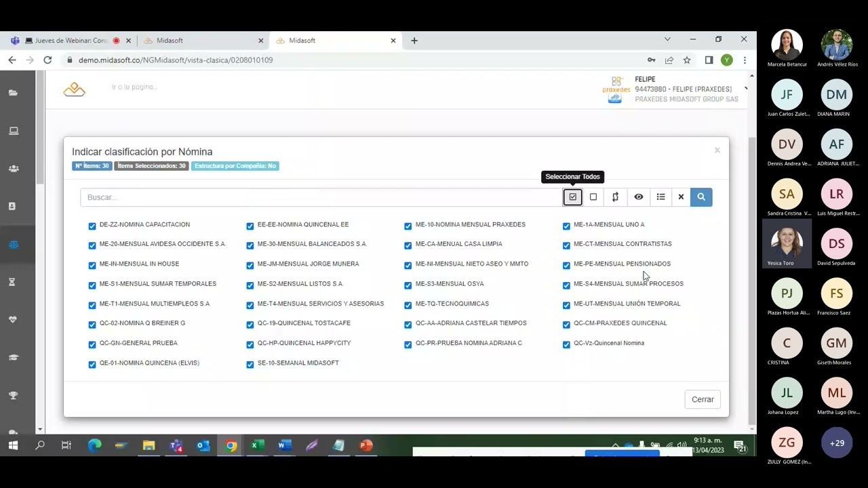Click the 'Ítems Seleccionados: 30' badge

point(151,165)
